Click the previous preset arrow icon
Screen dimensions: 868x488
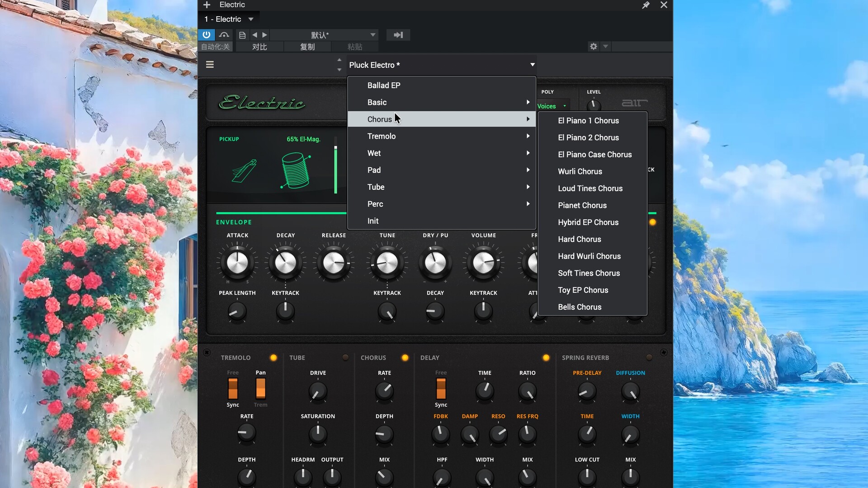click(255, 35)
